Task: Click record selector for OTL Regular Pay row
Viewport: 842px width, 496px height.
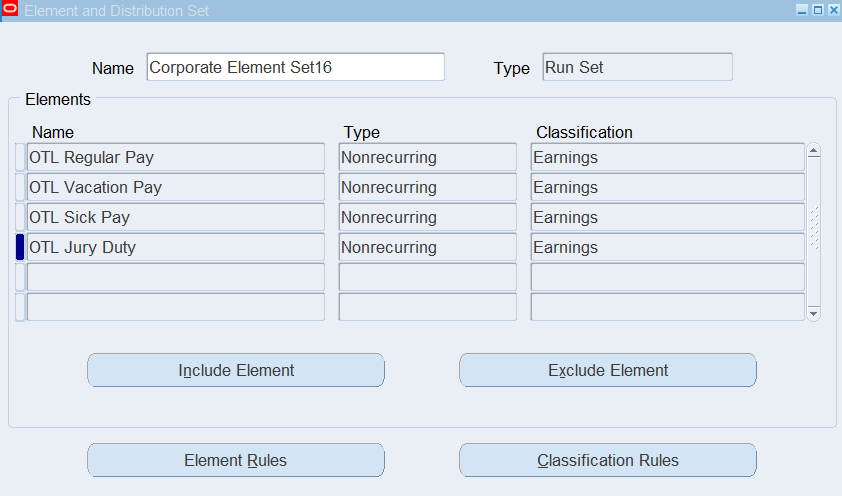Action: click(20, 157)
